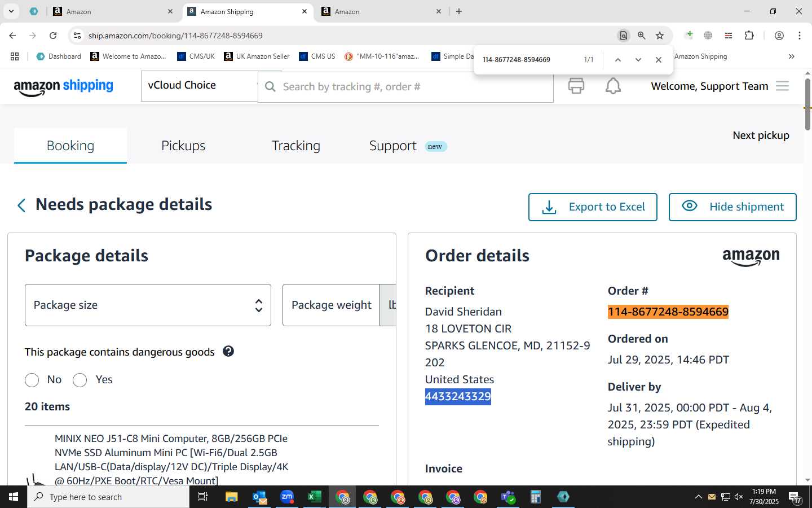
Task: Click phone number 4433243329
Action: [458, 396]
